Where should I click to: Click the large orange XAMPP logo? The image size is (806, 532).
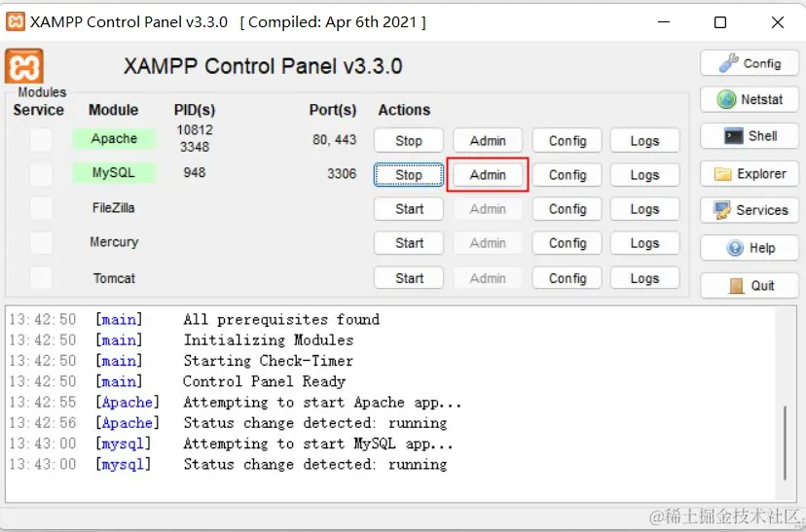(24, 66)
